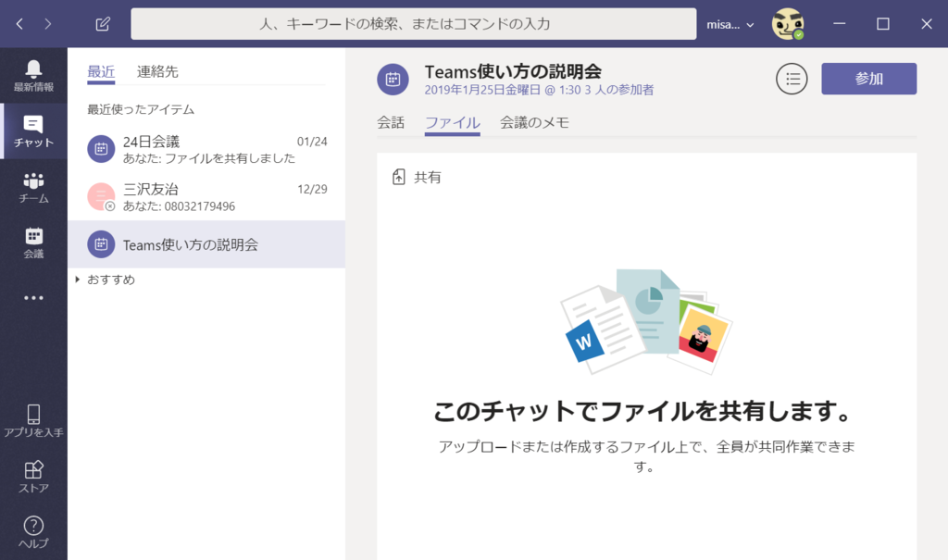Click the more options ellipsis in sidebar
This screenshot has width=948, height=560.
[x=33, y=296]
